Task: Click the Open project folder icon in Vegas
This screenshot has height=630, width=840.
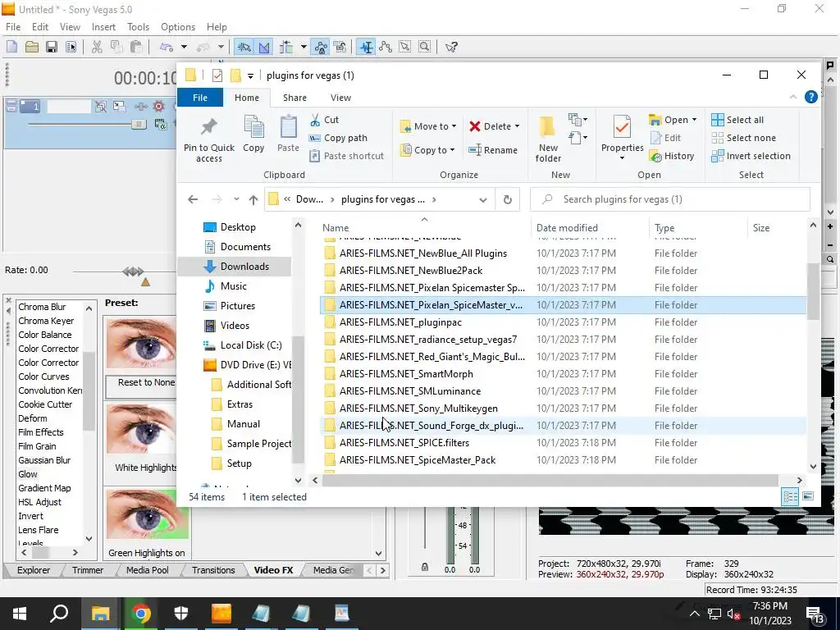Action: pos(32,47)
